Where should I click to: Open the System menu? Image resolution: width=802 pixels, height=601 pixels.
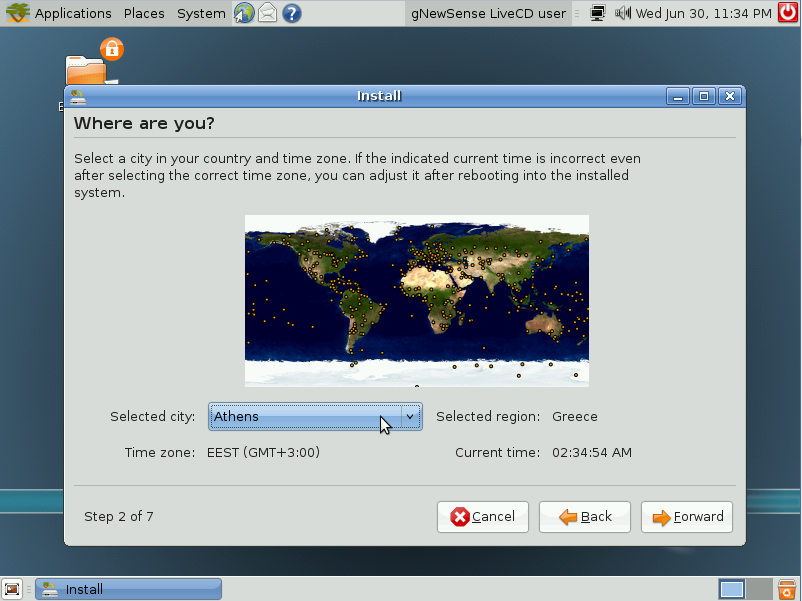pos(201,13)
